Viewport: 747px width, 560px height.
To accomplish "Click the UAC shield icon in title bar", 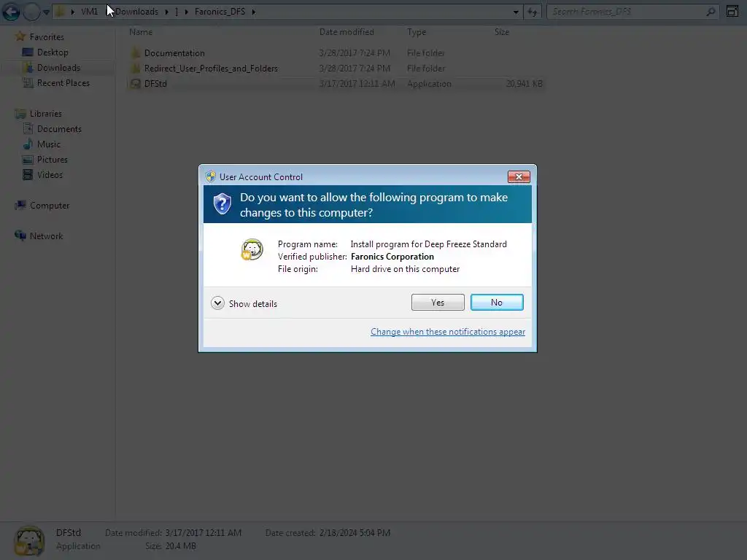I will point(211,176).
